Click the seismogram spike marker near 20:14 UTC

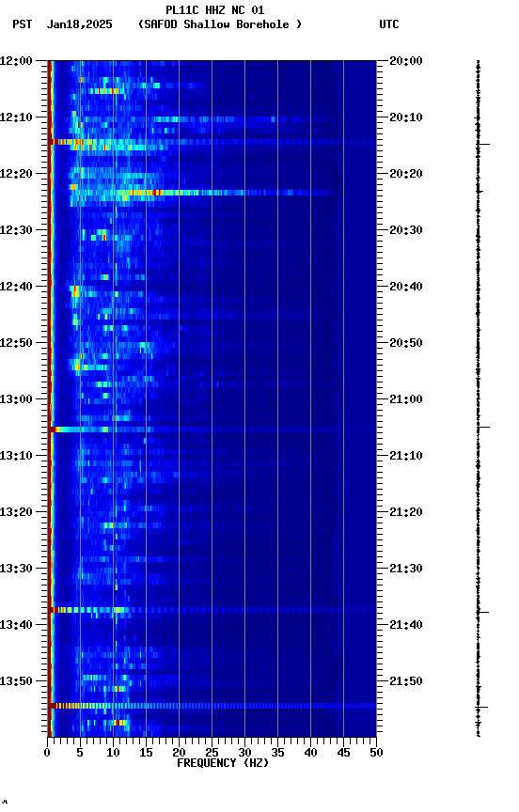pyautogui.click(x=483, y=144)
